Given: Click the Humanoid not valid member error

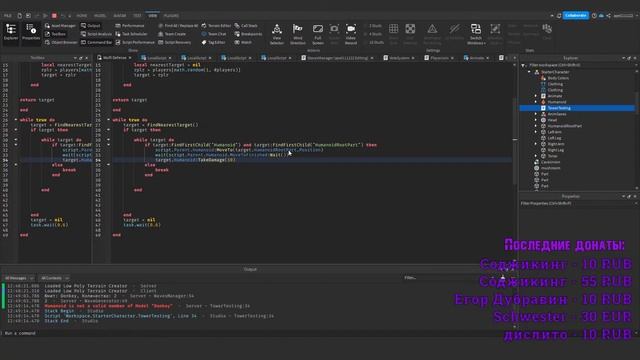Looking at the screenshot, I should (x=108, y=306).
